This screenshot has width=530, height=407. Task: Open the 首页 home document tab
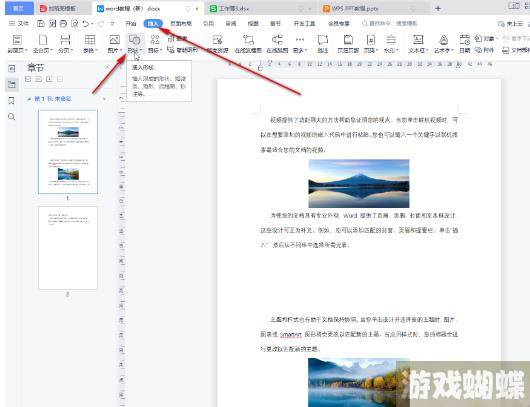pos(19,8)
